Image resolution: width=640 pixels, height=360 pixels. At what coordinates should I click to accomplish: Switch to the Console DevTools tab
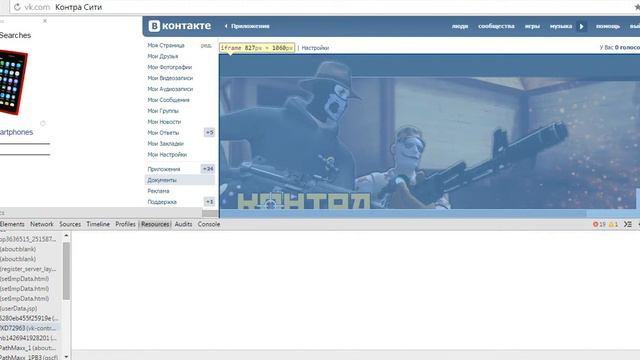pos(209,224)
